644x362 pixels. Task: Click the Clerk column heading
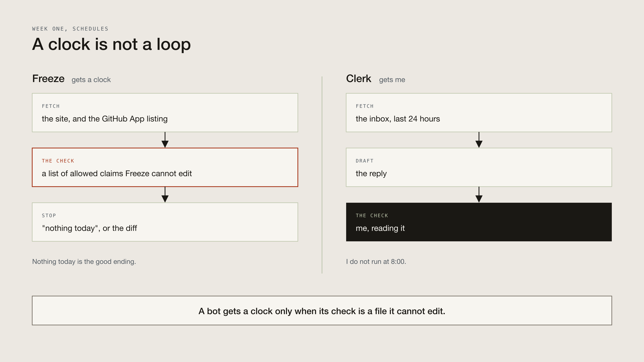pos(358,79)
